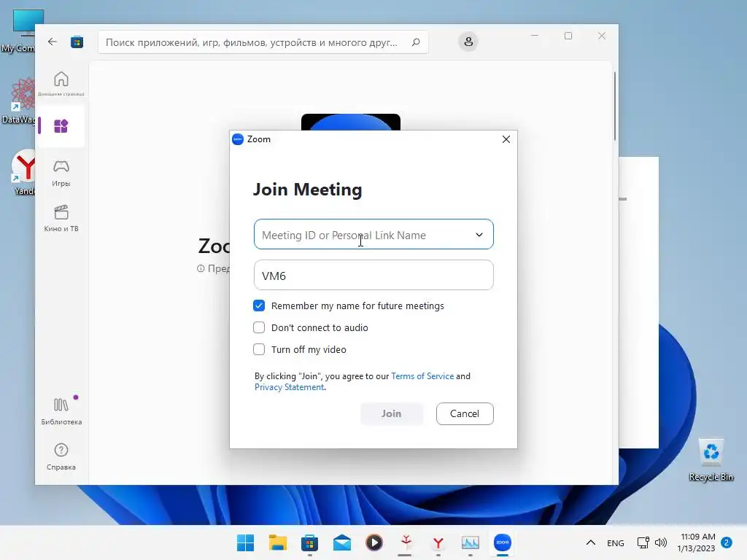Click the Store search magnifier icon

pos(415,42)
